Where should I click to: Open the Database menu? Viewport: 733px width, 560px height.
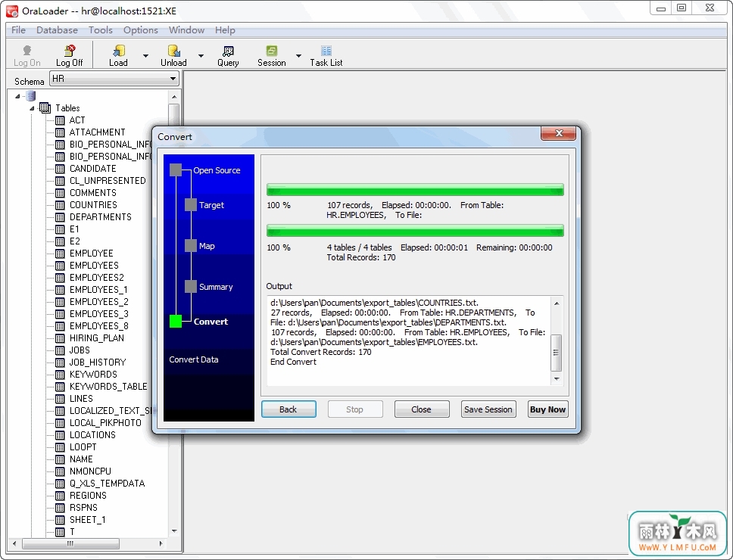pyautogui.click(x=57, y=30)
